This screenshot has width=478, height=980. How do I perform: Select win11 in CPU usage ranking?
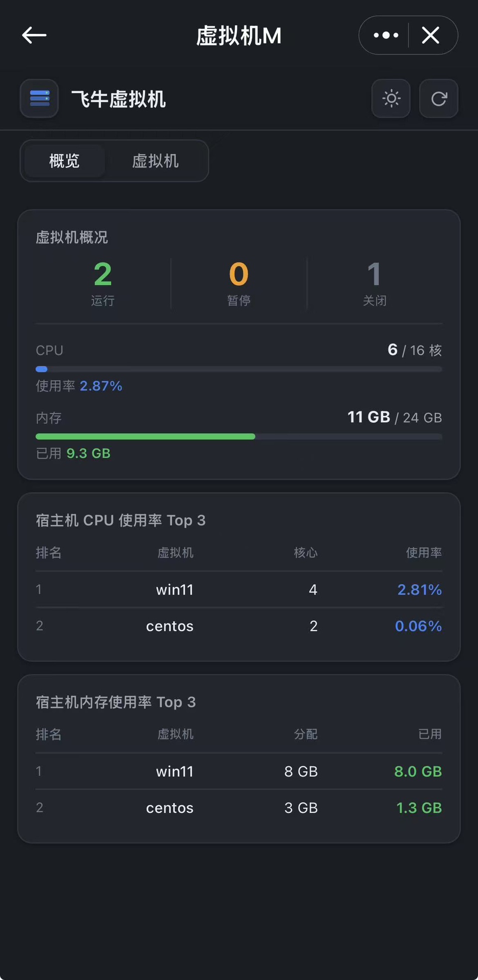(x=174, y=590)
